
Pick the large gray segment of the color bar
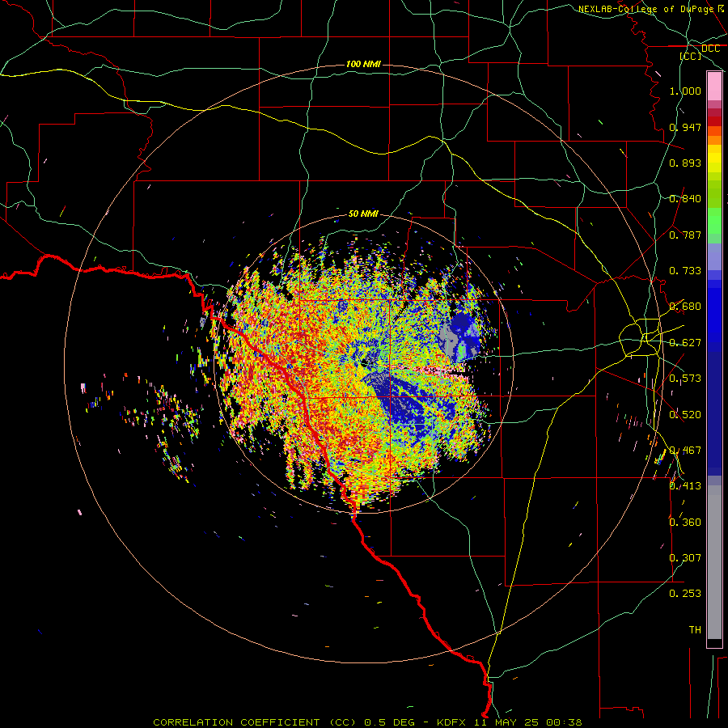[x=714, y=562]
